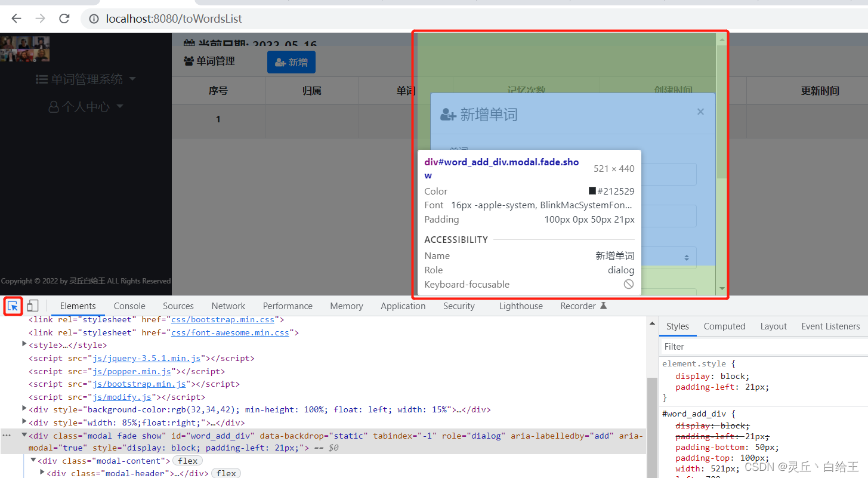Select the Event Listeners sidebar tab
The height and width of the screenshot is (478, 868).
(830, 326)
